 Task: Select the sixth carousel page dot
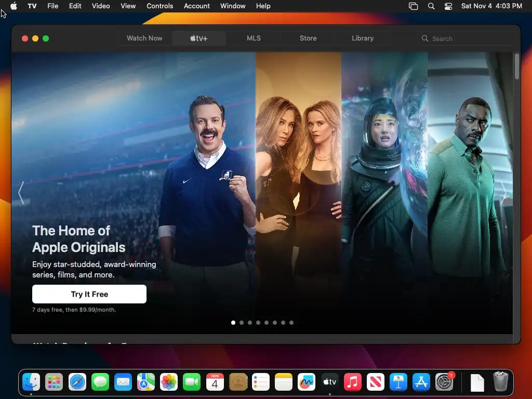(275, 323)
